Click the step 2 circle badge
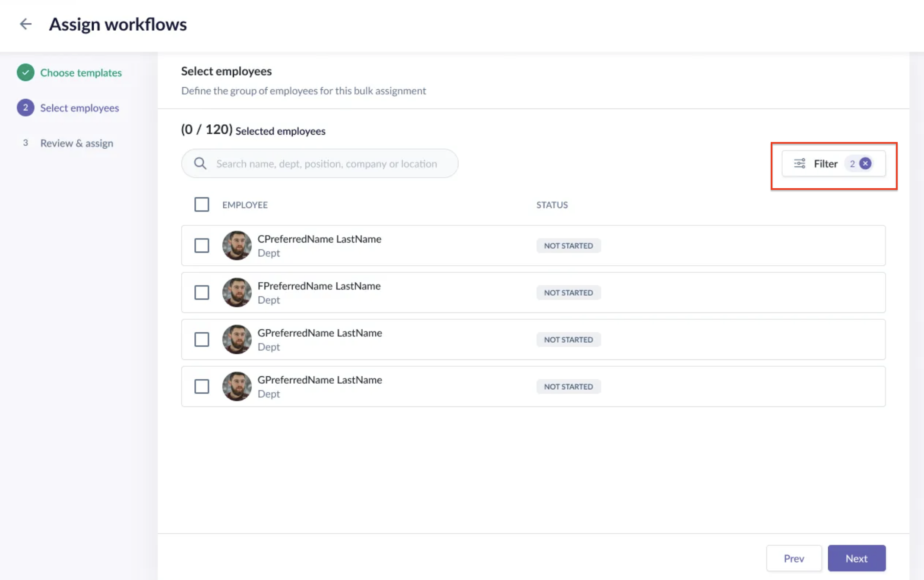 tap(25, 108)
